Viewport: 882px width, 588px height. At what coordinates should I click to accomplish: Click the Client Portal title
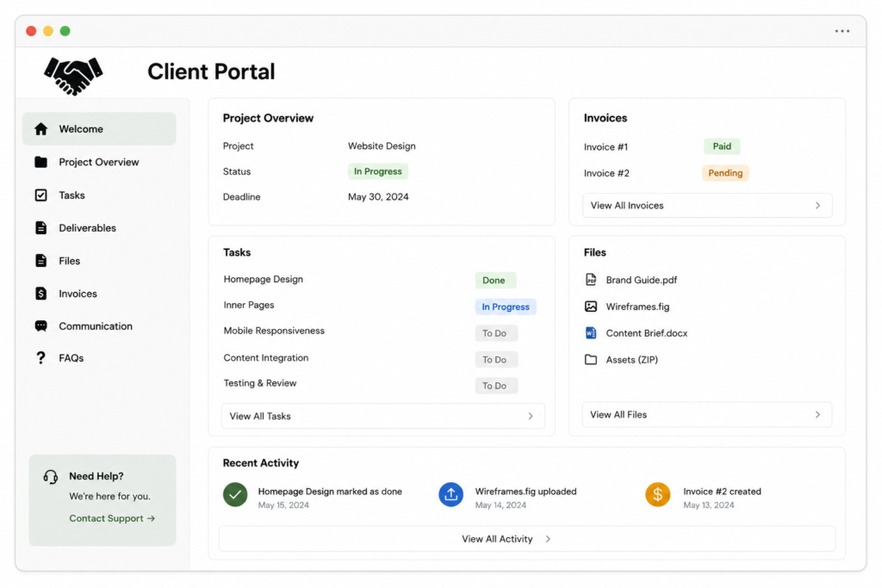coord(211,72)
